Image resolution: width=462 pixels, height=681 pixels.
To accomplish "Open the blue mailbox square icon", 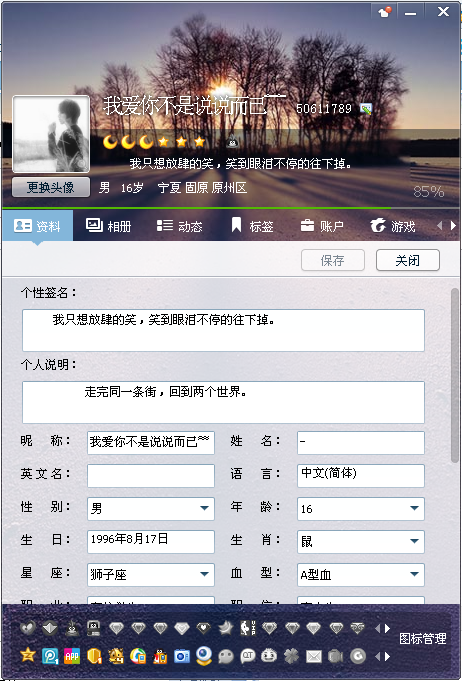I will [x=182, y=656].
